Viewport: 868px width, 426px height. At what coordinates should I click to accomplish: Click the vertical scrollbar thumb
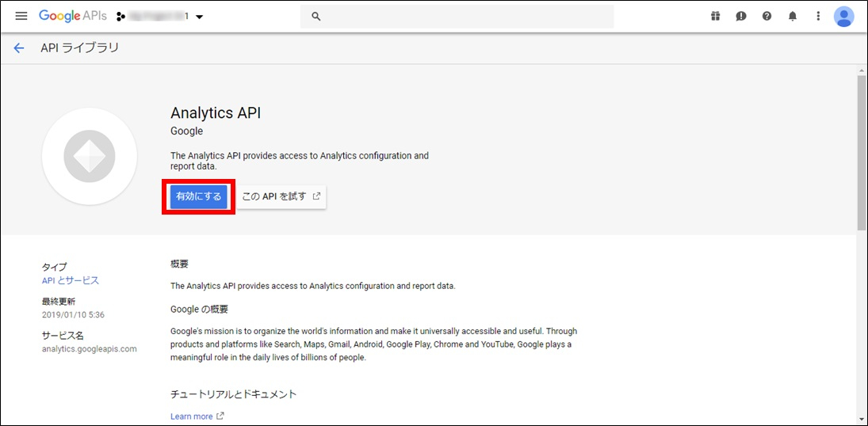pyautogui.click(x=862, y=152)
